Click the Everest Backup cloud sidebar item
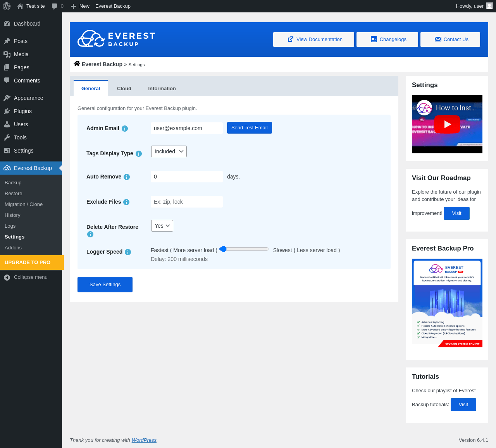The height and width of the screenshot is (448, 496). pyautogui.click(x=31, y=168)
